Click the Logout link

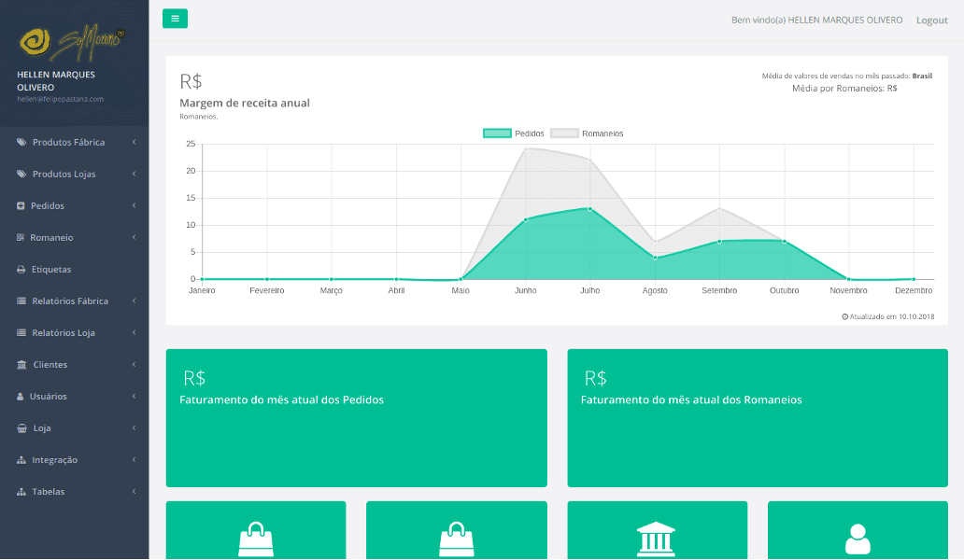coord(931,20)
